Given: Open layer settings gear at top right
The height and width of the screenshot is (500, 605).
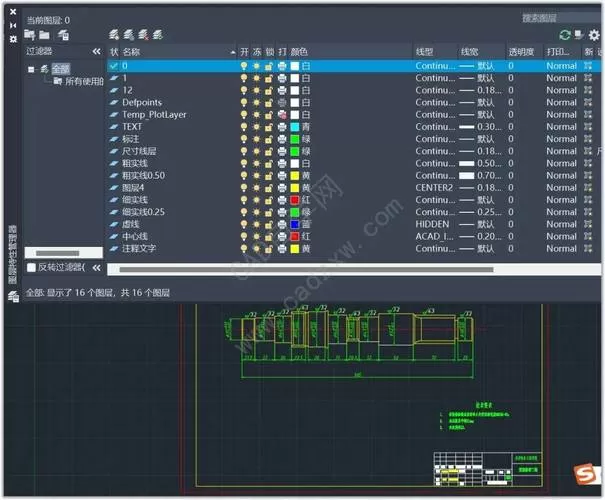Looking at the screenshot, I should point(594,35).
